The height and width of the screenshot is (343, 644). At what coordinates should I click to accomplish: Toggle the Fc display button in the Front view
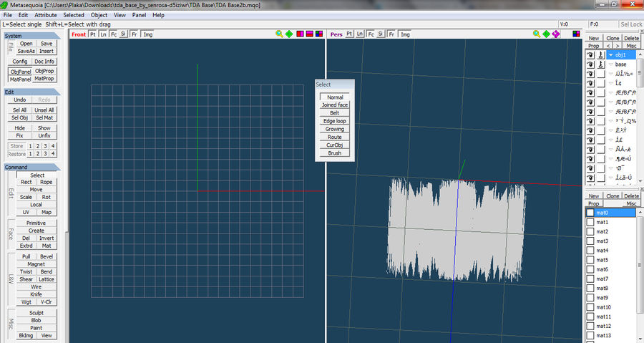(x=114, y=34)
